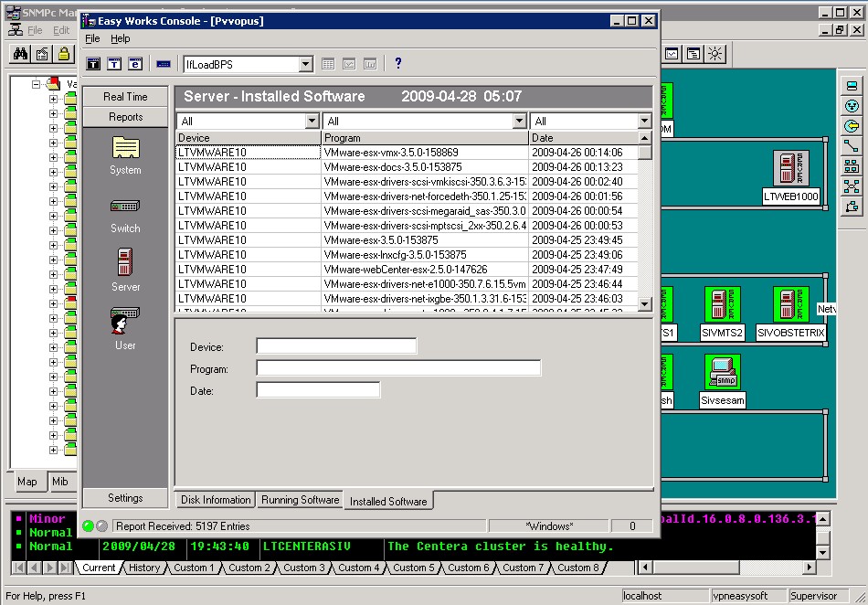868x605 pixels.
Task: Switch to Running Software tab
Action: click(x=300, y=500)
